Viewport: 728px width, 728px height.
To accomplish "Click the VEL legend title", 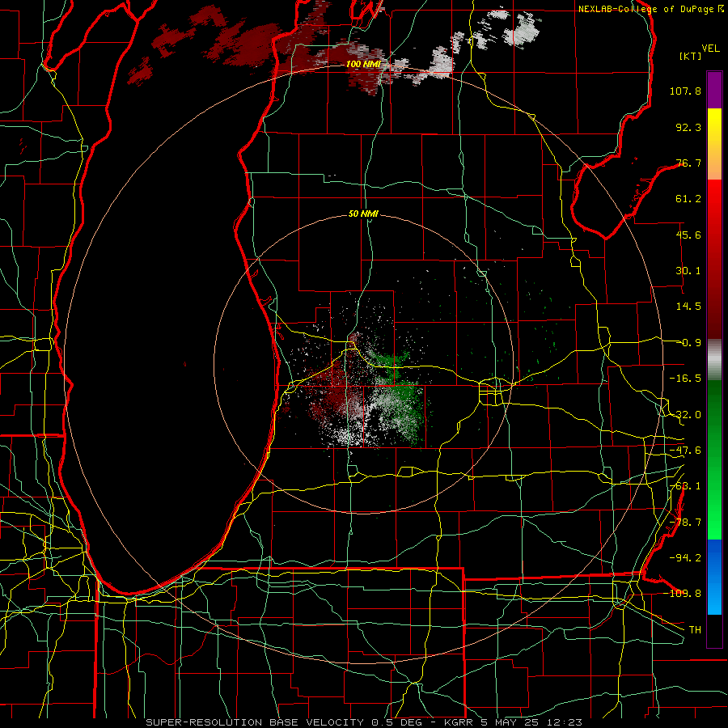I will (710, 49).
